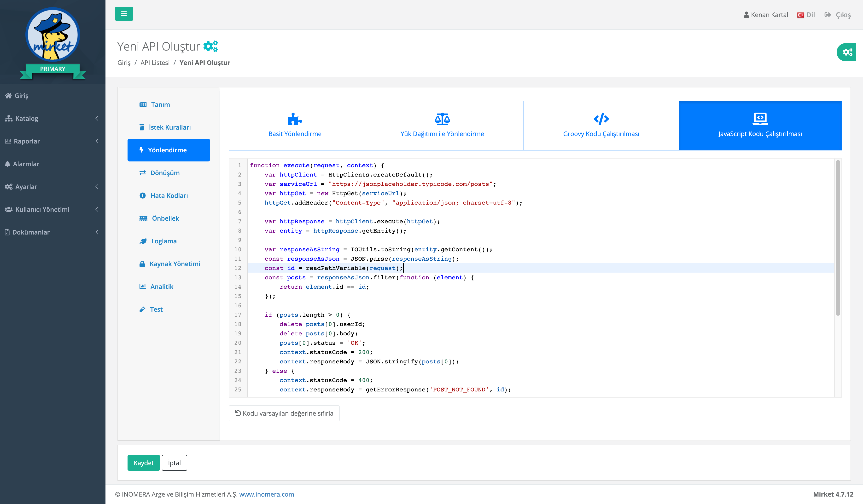Expand the Ayarlar sidebar chevron
This screenshot has height=504, width=863.
[97, 186]
